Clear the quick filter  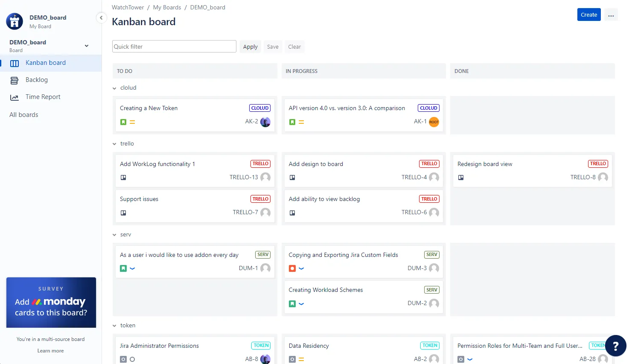click(294, 47)
